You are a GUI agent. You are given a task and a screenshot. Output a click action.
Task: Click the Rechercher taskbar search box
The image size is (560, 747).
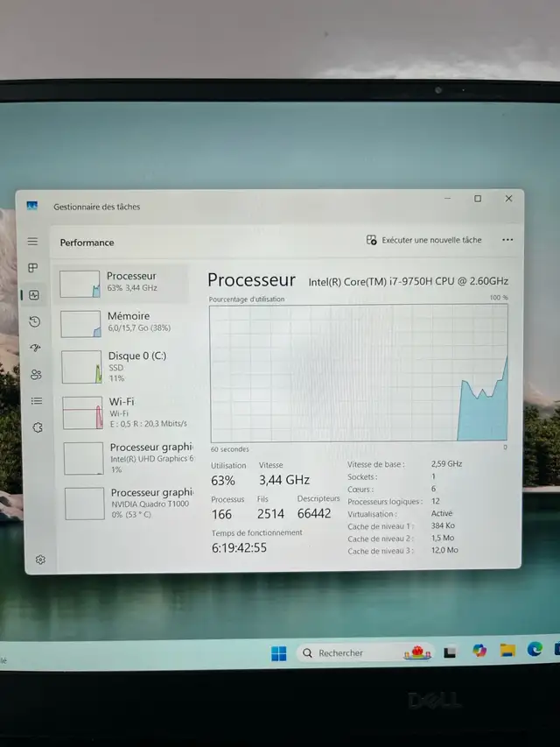pos(365,652)
